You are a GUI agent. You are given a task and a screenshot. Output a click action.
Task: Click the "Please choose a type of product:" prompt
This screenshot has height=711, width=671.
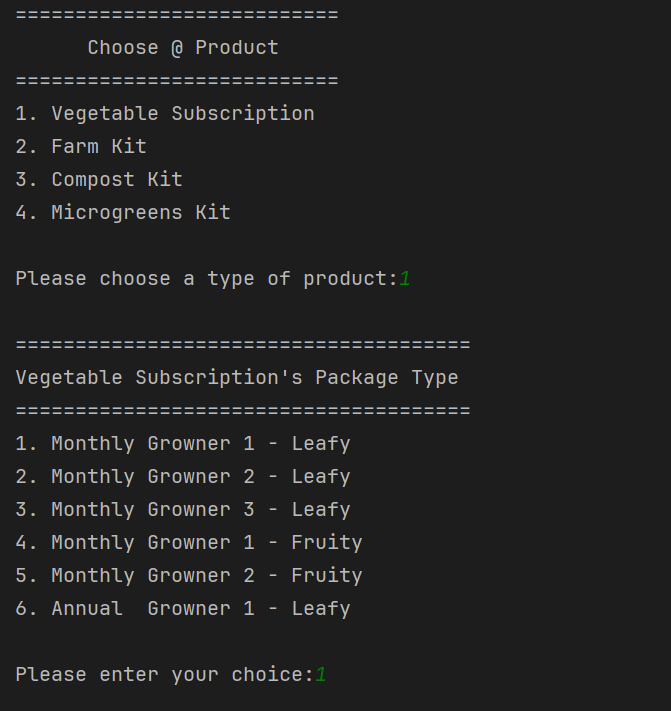pos(206,279)
